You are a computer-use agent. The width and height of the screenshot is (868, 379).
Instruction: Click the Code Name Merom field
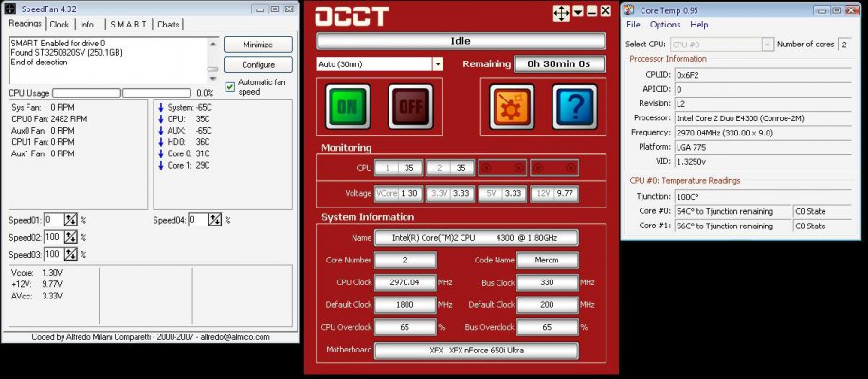[547, 260]
